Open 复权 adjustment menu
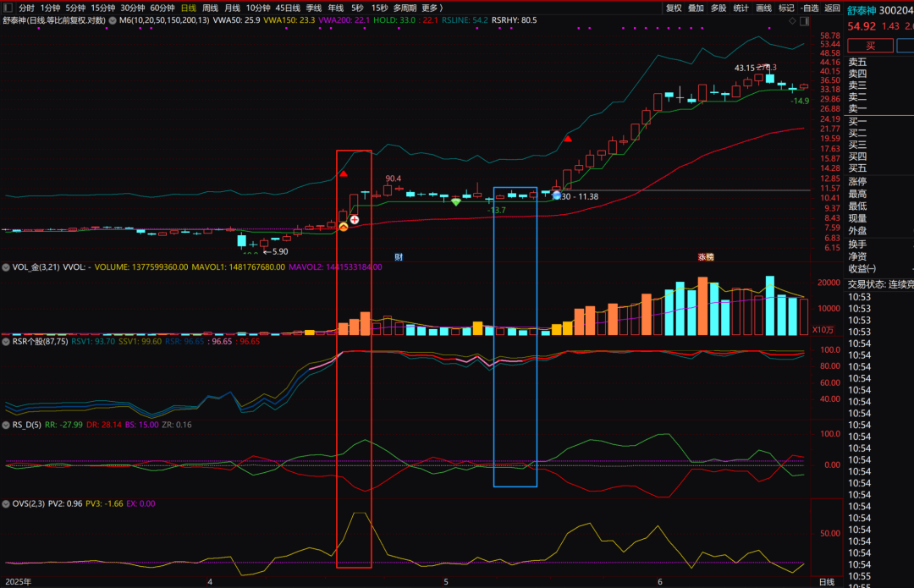Viewport: 914px width, 588px height. [x=674, y=8]
